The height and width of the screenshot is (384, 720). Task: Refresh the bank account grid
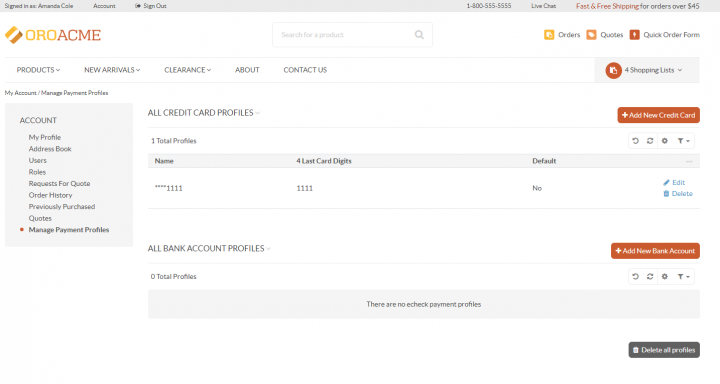coord(650,277)
